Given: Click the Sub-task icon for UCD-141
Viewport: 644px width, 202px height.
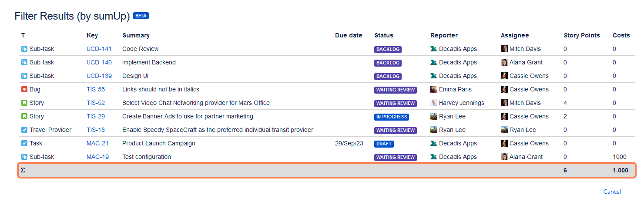Looking at the screenshot, I should (x=24, y=49).
